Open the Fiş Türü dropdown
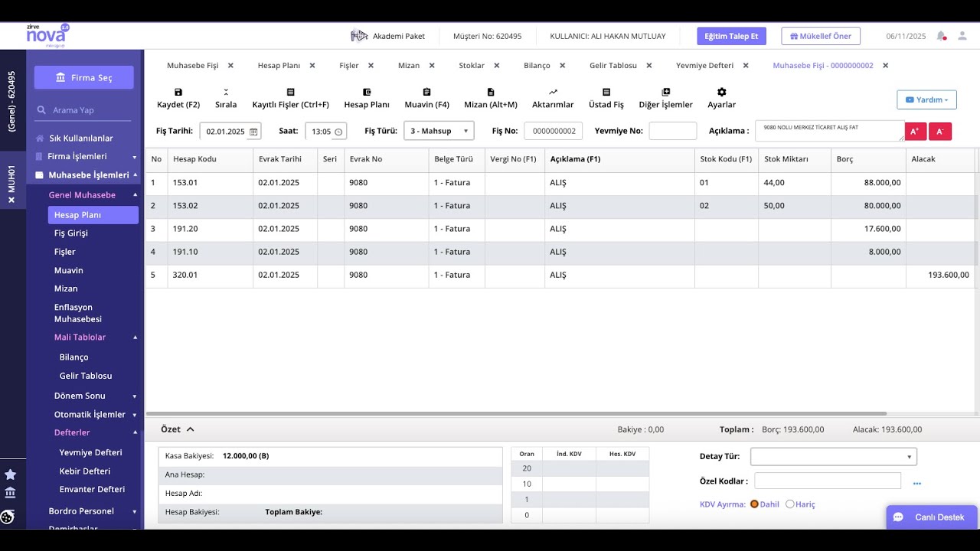Image resolution: width=980 pixels, height=551 pixels. [439, 131]
